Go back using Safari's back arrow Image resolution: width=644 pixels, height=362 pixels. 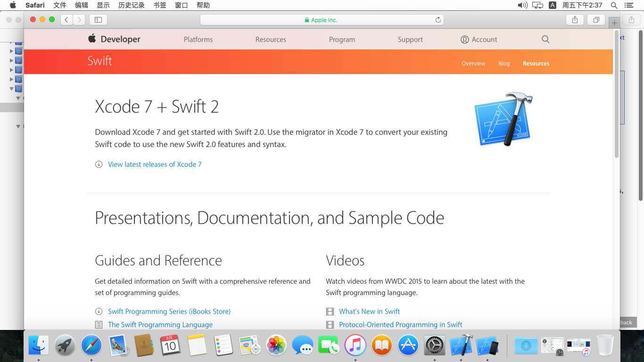(66, 20)
